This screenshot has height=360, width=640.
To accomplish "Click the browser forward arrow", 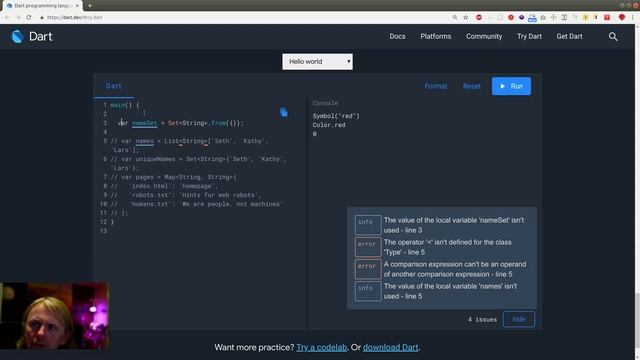I will (18, 18).
